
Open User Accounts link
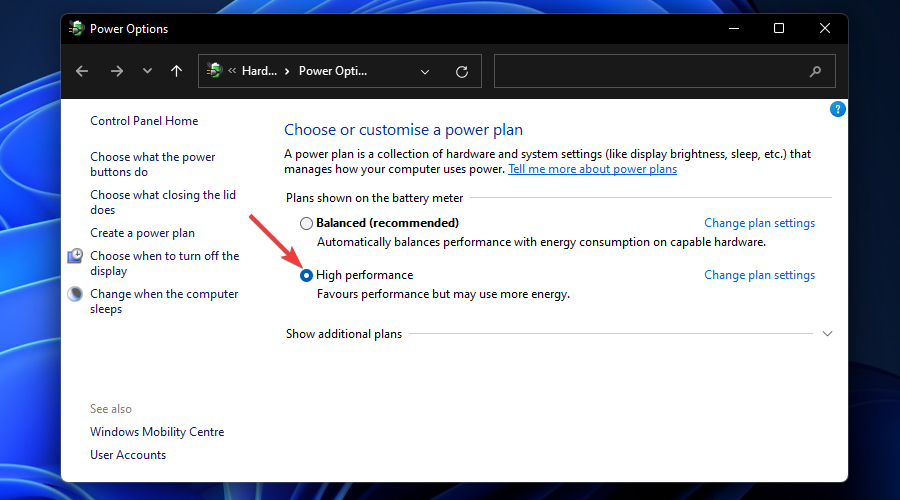[x=128, y=455]
